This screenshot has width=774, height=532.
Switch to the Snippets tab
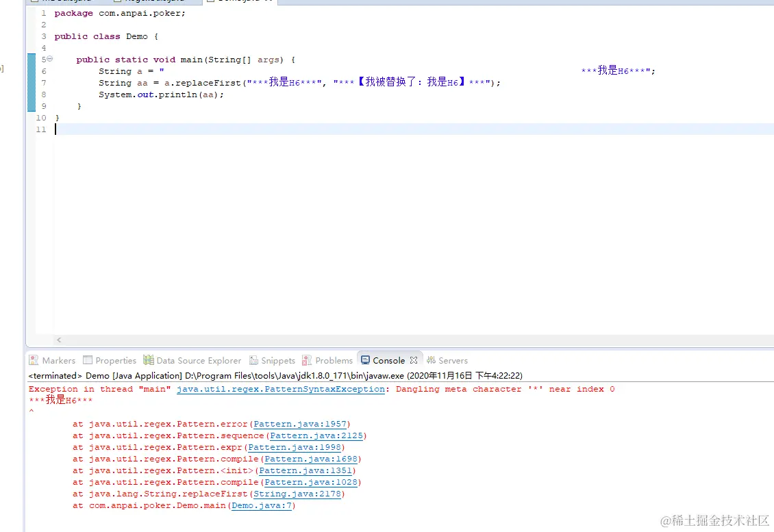[x=272, y=360]
